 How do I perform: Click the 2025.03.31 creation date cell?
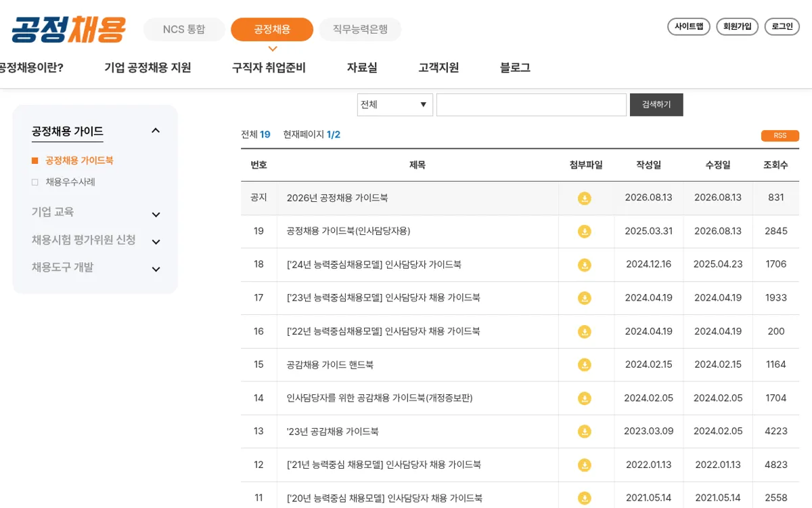[649, 231]
